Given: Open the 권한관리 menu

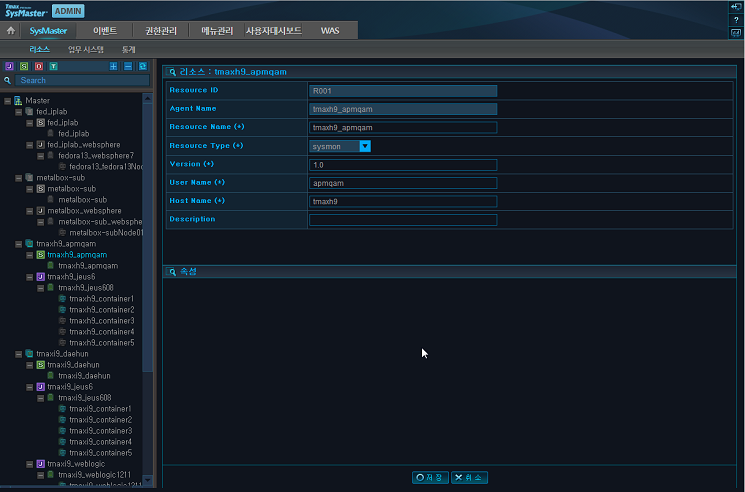Looking at the screenshot, I should tap(161, 31).
